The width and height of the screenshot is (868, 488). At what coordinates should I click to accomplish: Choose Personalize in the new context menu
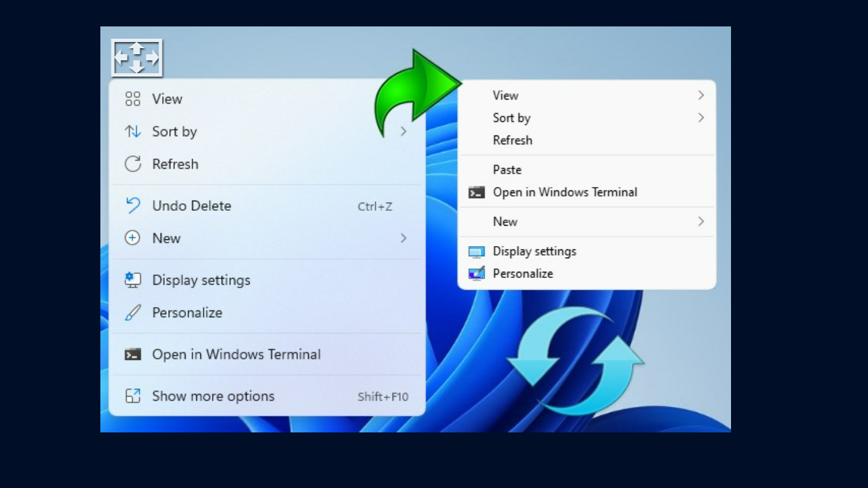pos(267,312)
